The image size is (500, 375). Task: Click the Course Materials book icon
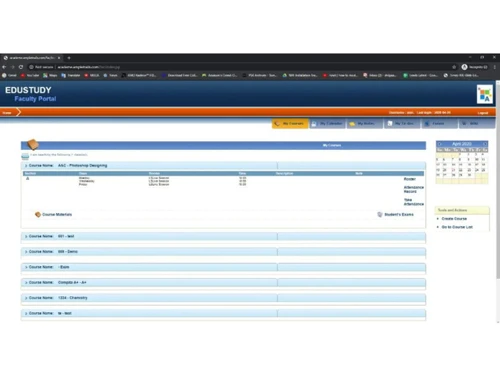coord(38,214)
